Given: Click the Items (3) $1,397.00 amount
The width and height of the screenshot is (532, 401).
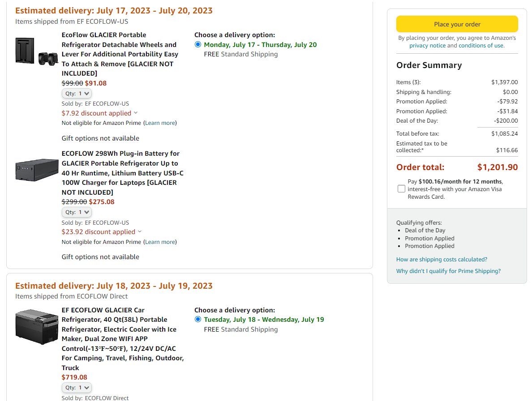Looking at the screenshot, I should [505, 82].
